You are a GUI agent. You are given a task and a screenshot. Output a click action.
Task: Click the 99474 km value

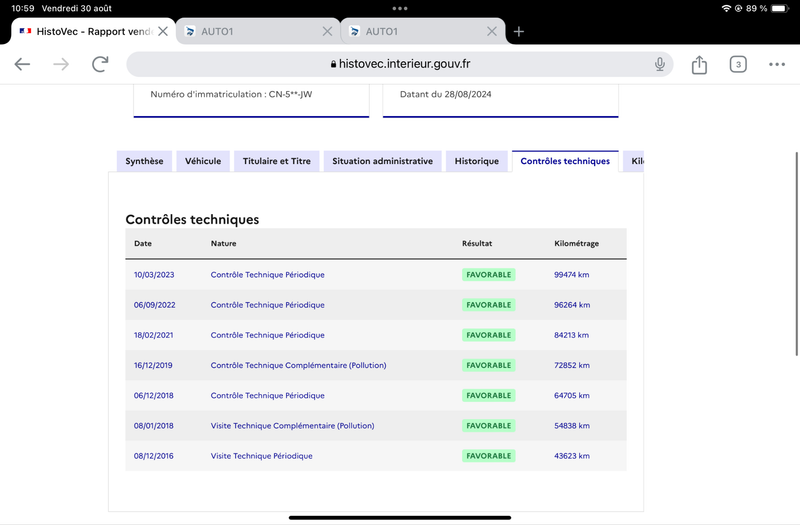click(x=571, y=274)
